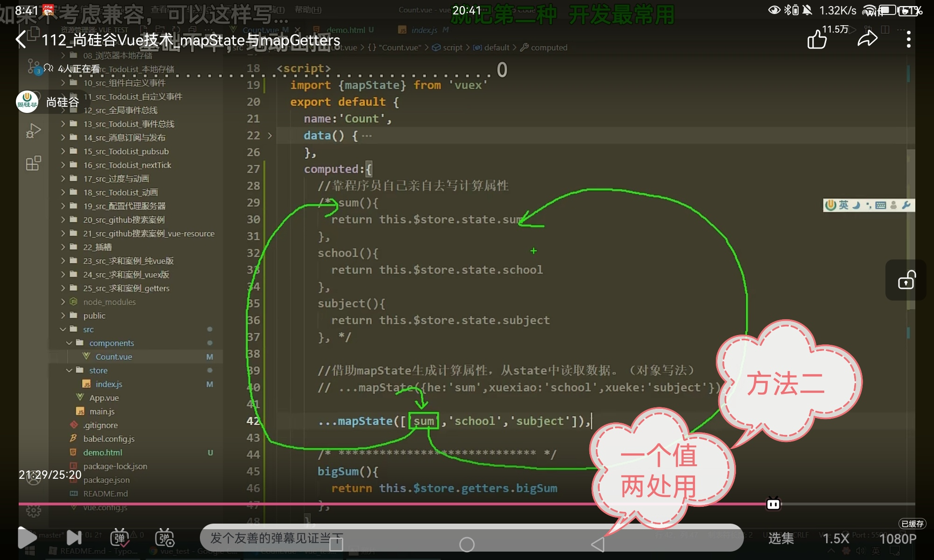The height and width of the screenshot is (560, 934).
Task: Tap Android back triangle navigation button
Action: pos(598,544)
